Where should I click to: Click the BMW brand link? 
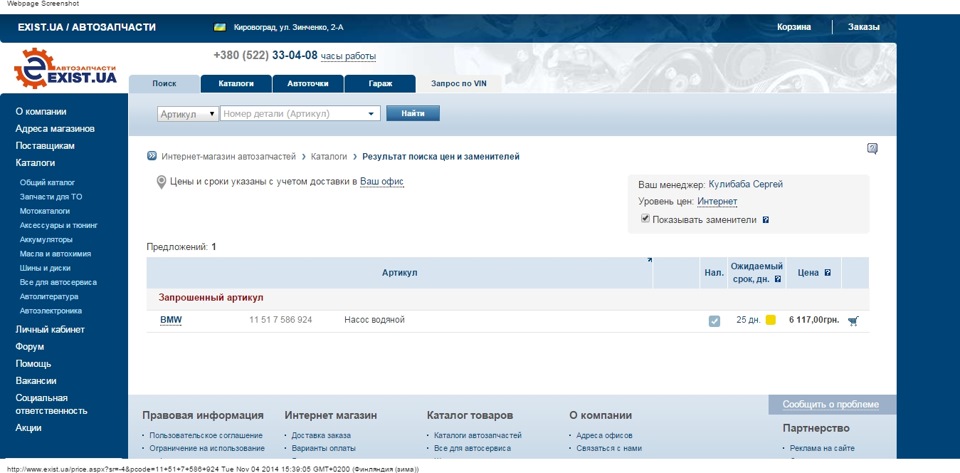pos(171,320)
